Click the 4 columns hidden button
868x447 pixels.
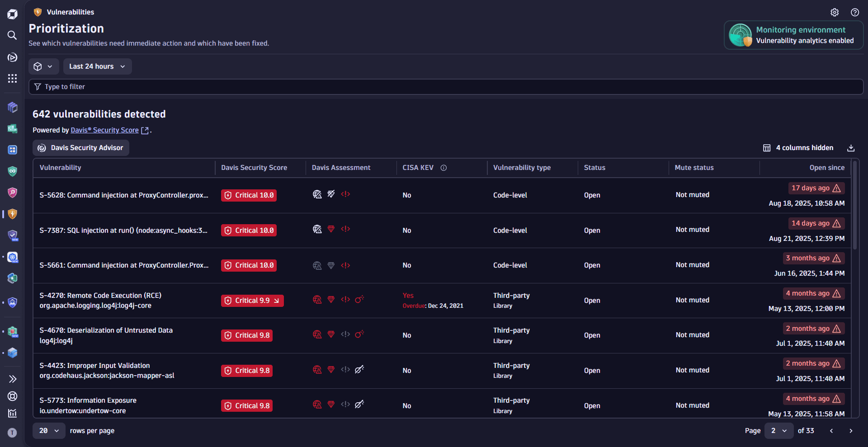[x=798, y=148]
